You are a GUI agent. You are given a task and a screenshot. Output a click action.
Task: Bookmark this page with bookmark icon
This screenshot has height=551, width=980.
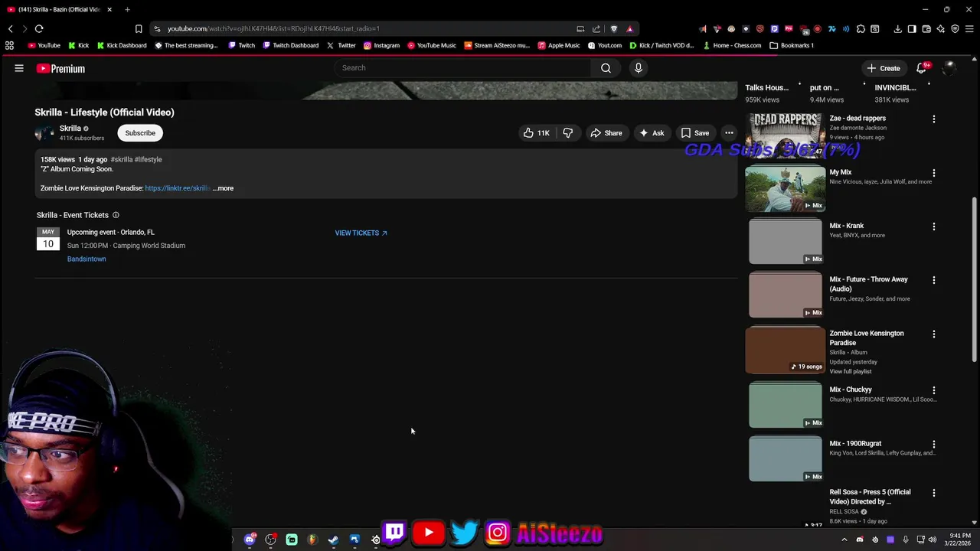[139, 29]
